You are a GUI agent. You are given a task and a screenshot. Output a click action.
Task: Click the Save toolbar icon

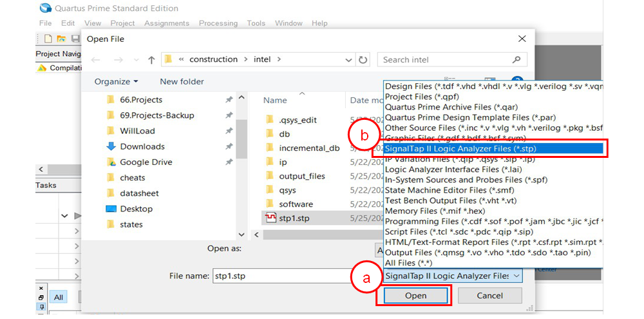click(75, 39)
